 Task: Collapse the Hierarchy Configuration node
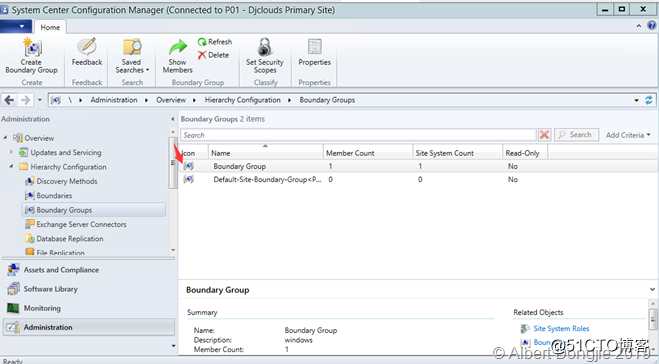[11, 166]
